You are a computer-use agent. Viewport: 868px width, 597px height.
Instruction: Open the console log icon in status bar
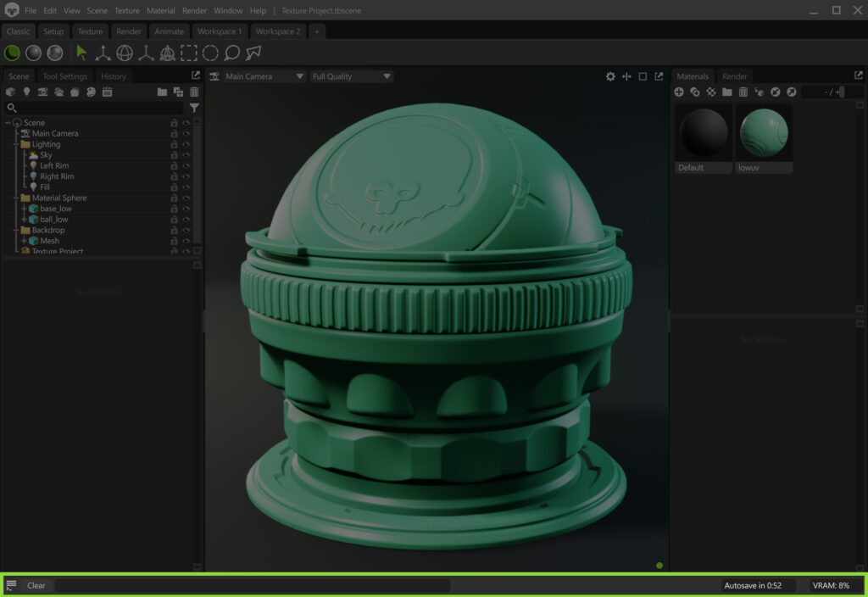(x=12, y=585)
